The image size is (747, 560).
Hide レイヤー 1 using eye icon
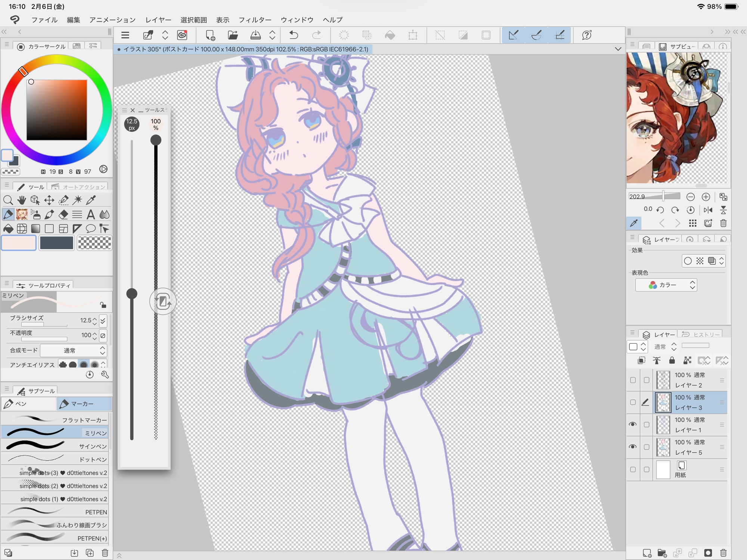(x=633, y=424)
